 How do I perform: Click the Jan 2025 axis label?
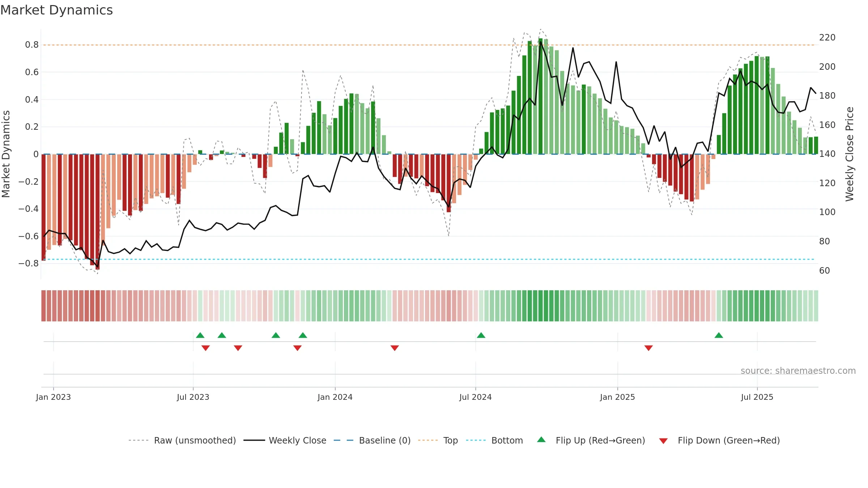point(617,397)
